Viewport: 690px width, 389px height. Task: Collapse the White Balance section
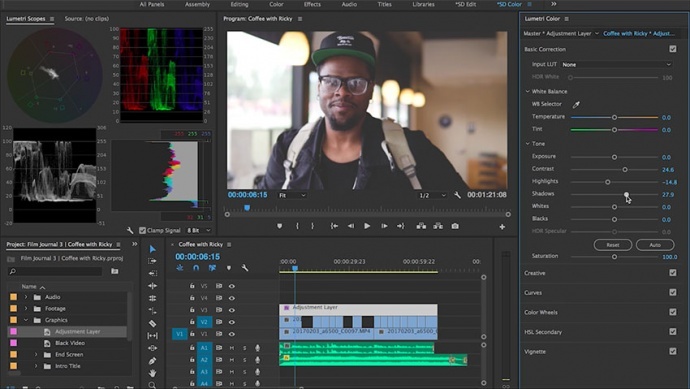[527, 92]
